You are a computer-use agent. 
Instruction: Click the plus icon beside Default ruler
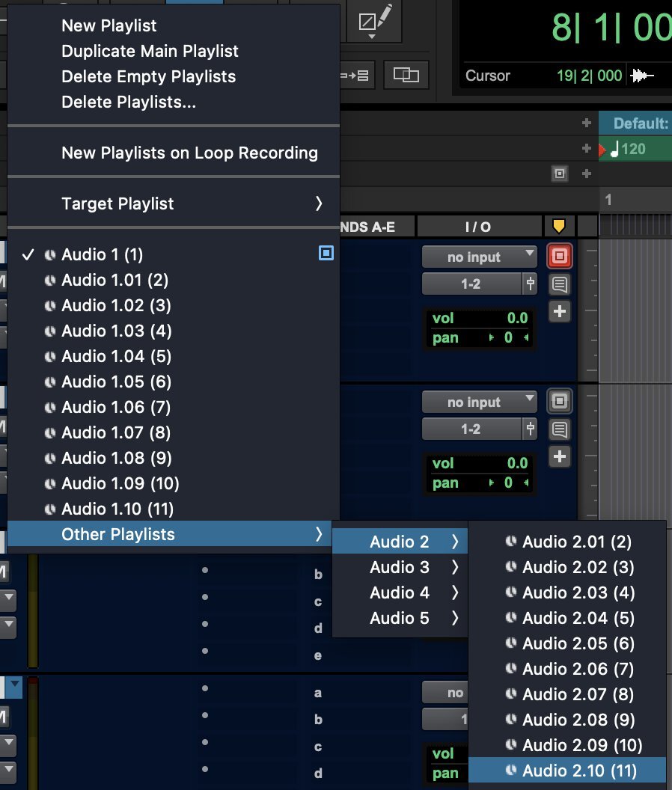pos(586,123)
